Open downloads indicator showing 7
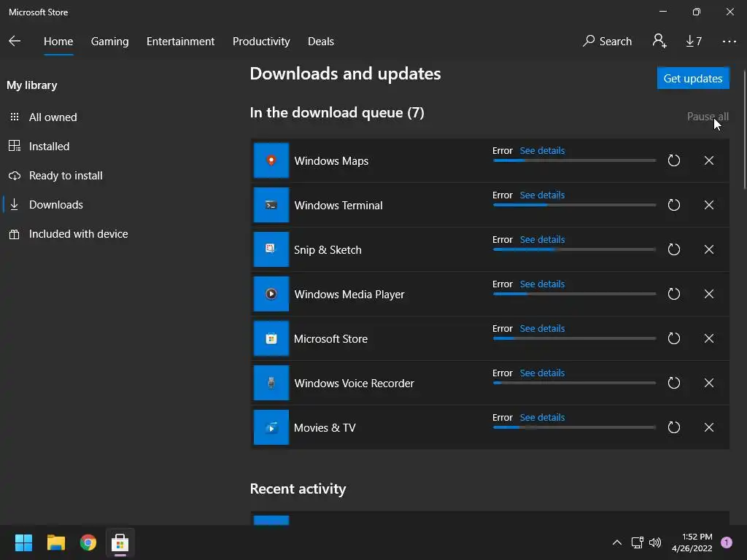Image resolution: width=747 pixels, height=560 pixels. (694, 42)
